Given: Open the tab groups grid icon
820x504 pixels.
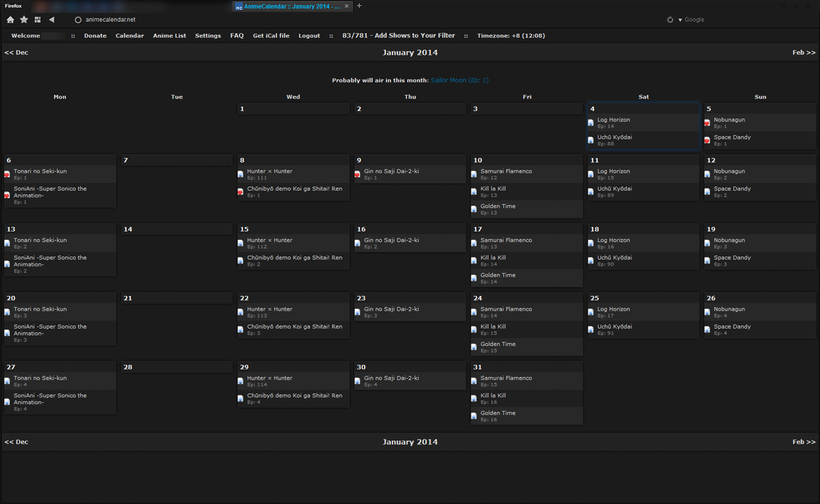Looking at the screenshot, I should pos(37,20).
